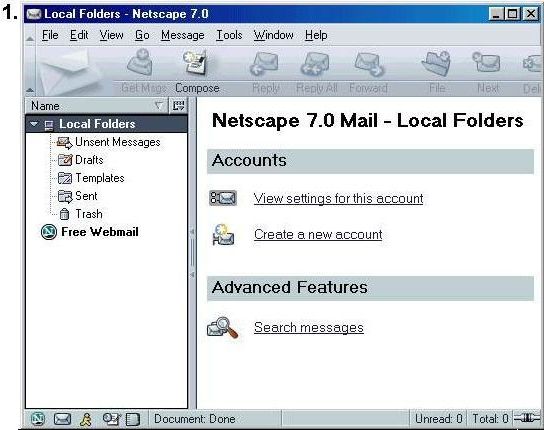Open the Tools menu
This screenshot has height=430, width=544.
click(x=229, y=35)
